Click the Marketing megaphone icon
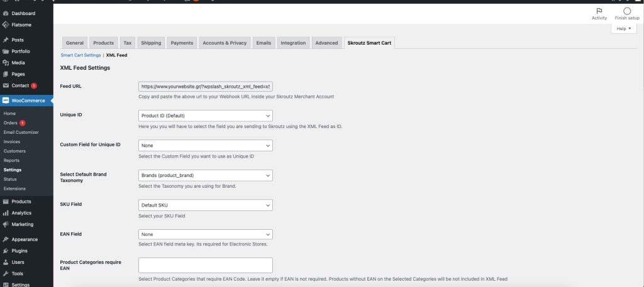 (x=5, y=224)
